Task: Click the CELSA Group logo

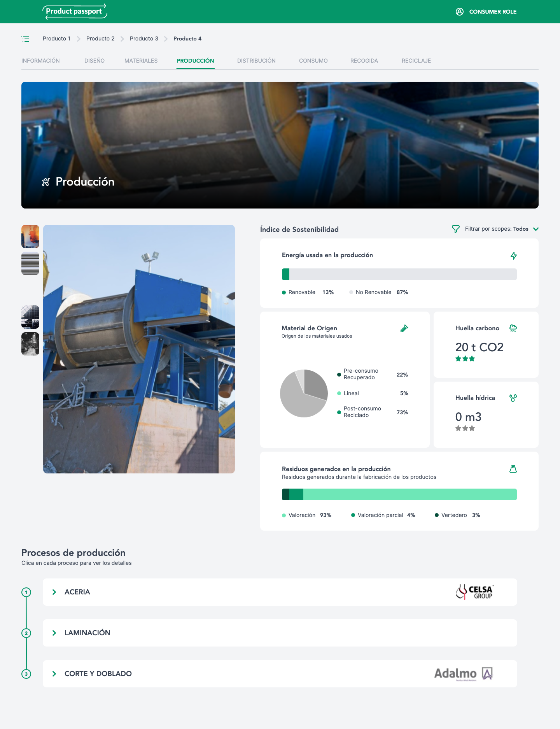Action: pos(475,592)
